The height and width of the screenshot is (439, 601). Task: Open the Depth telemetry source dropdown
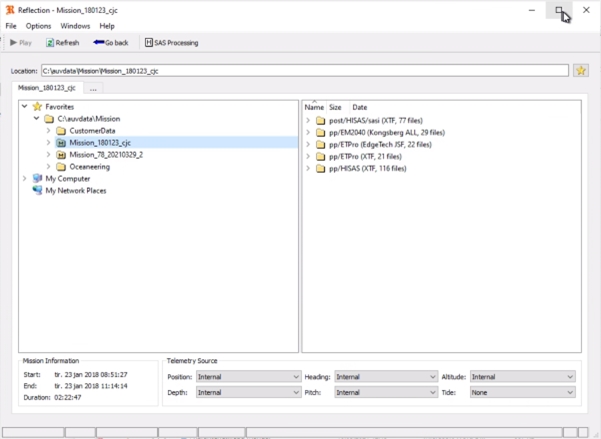(248, 392)
